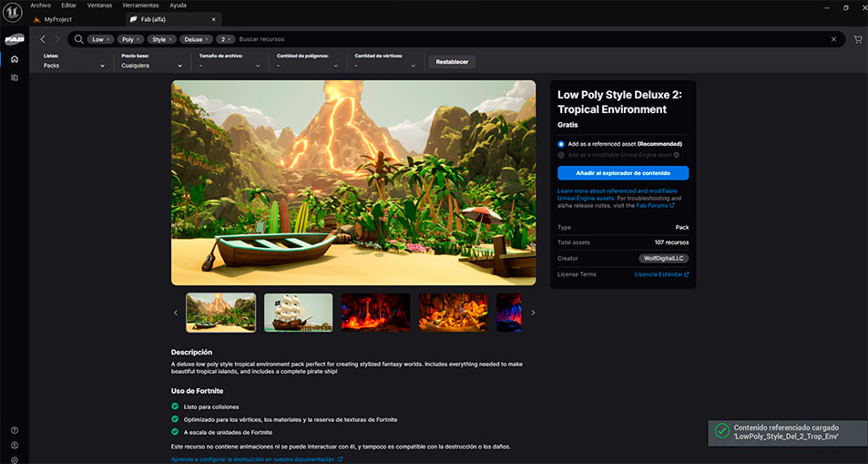Click the shopping cart icon
The width and height of the screenshot is (868, 464).
857,39
